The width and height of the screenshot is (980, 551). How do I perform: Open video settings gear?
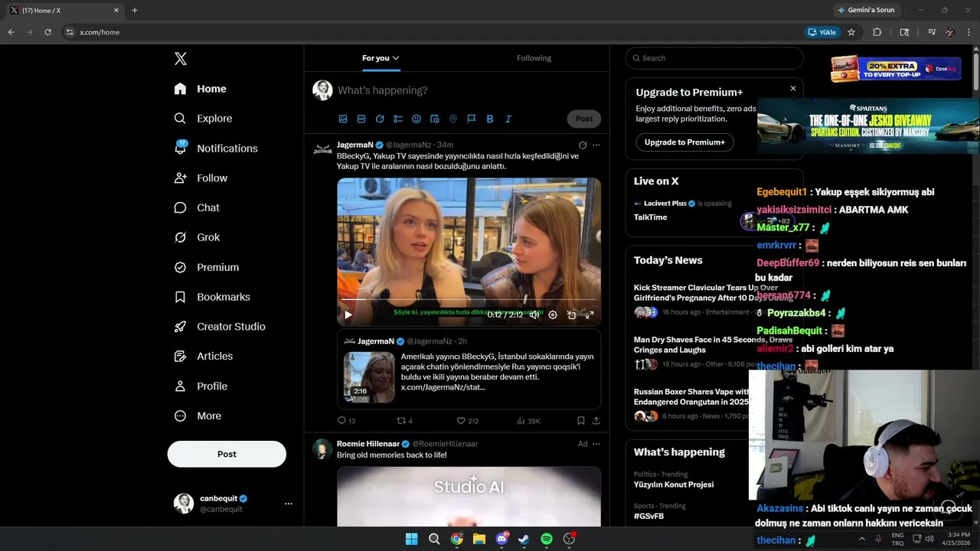click(x=553, y=315)
